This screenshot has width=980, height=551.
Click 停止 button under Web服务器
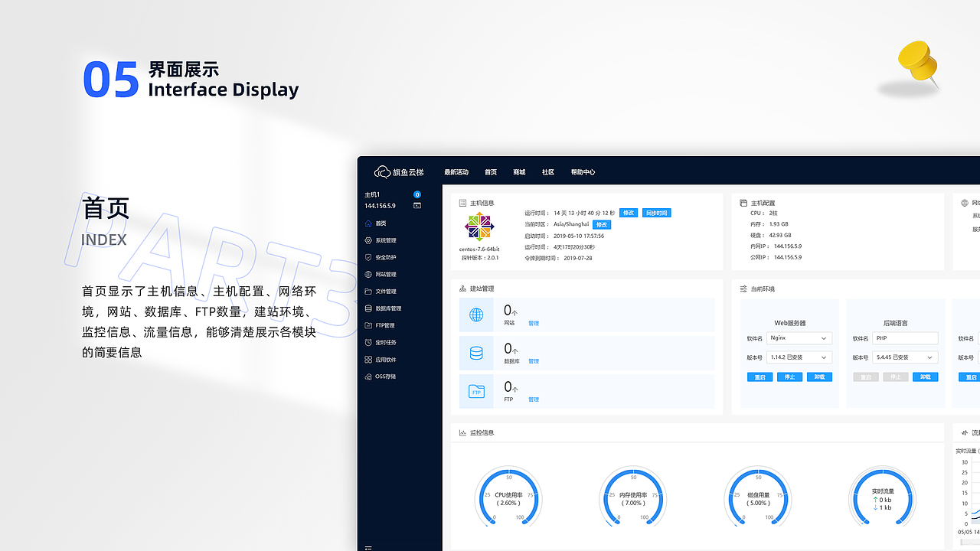789,377
